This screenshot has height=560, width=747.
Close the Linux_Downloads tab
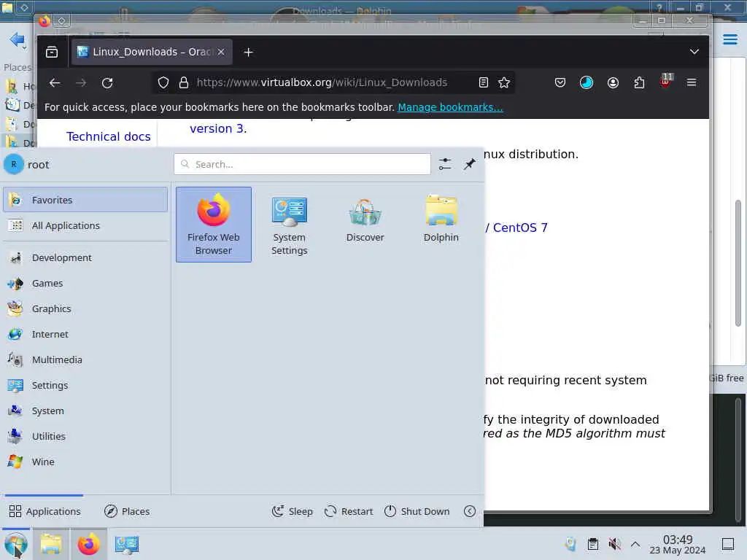(x=221, y=52)
